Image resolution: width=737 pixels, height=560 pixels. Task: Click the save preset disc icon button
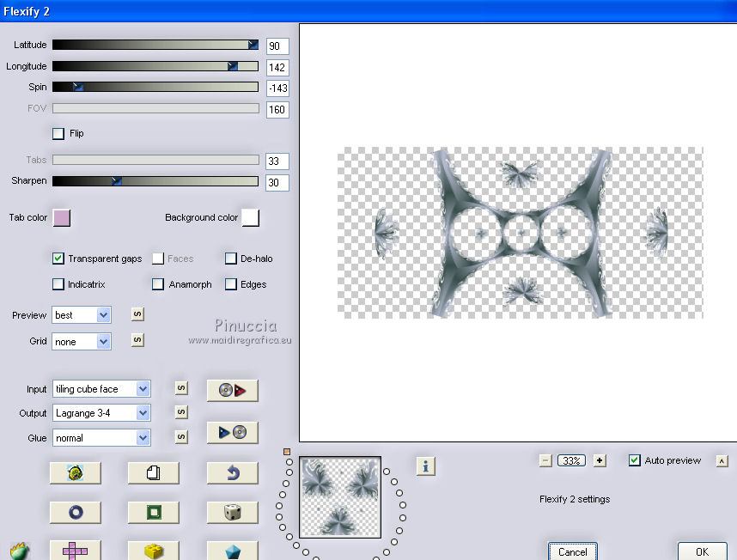pyautogui.click(x=232, y=432)
